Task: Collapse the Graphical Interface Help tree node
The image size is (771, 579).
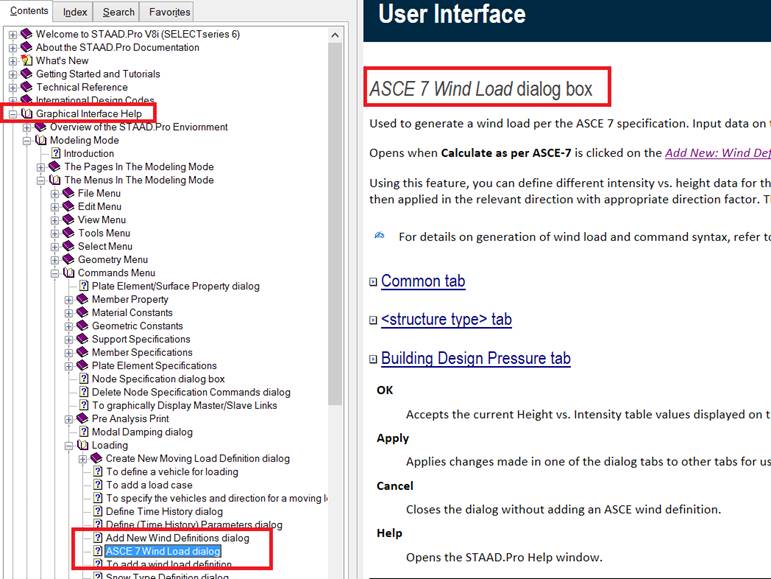Action: tap(12, 114)
